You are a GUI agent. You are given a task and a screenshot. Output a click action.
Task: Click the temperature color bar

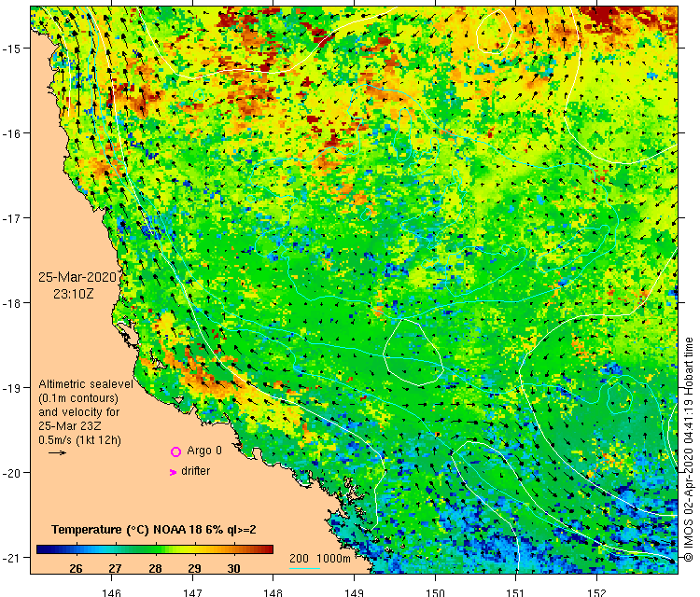(154, 549)
